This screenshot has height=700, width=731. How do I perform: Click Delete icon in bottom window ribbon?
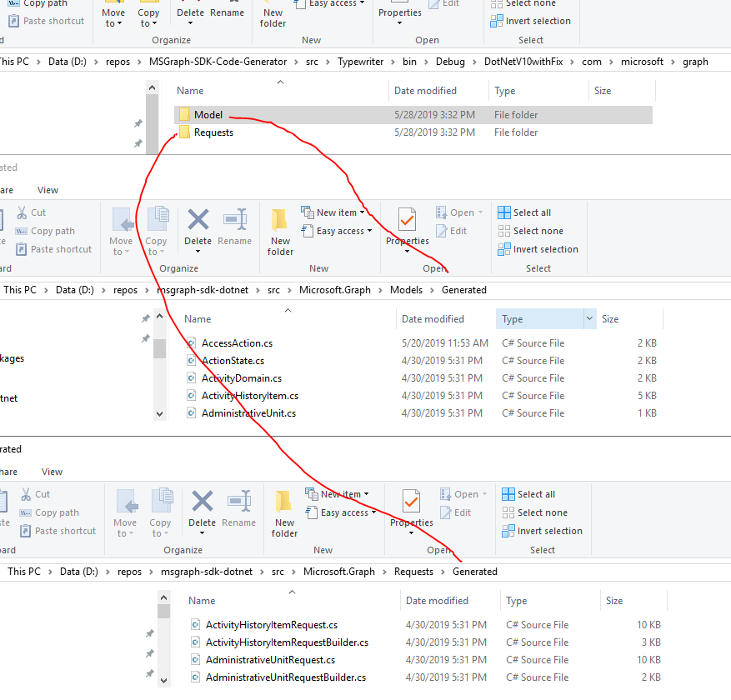coord(203,502)
